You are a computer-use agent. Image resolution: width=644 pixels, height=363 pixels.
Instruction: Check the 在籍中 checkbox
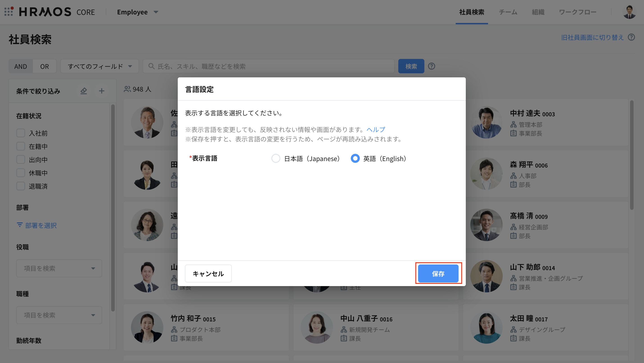(21, 146)
